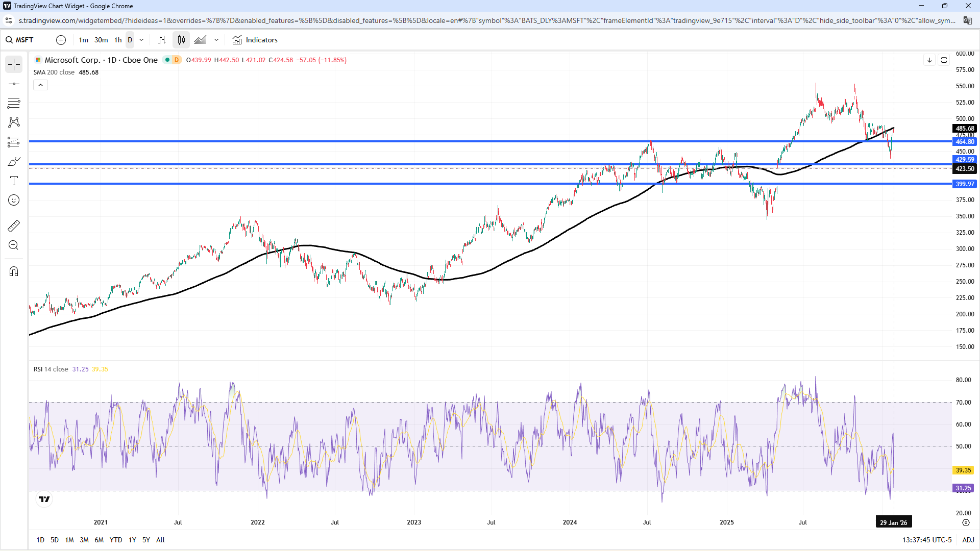
Task: Select the ruler measure tool
Action: (14, 226)
